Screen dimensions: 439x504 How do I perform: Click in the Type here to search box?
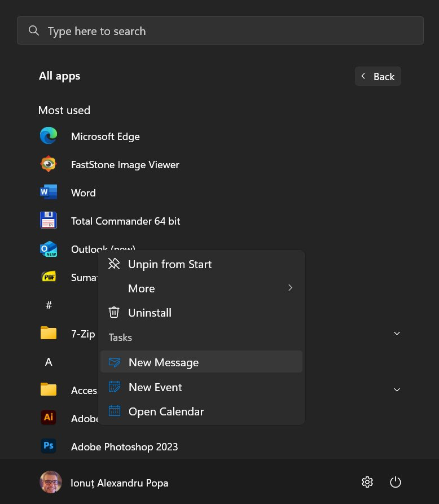[220, 30]
